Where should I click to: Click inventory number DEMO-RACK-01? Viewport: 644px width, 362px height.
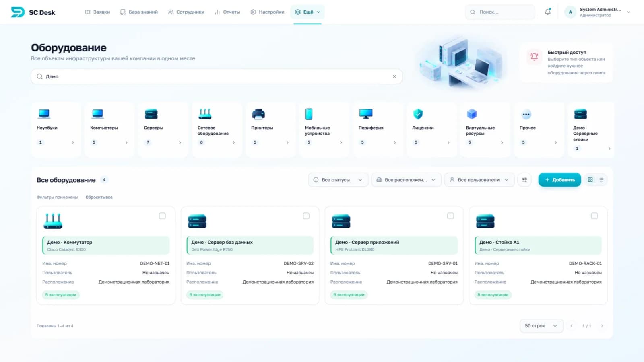[585, 263]
